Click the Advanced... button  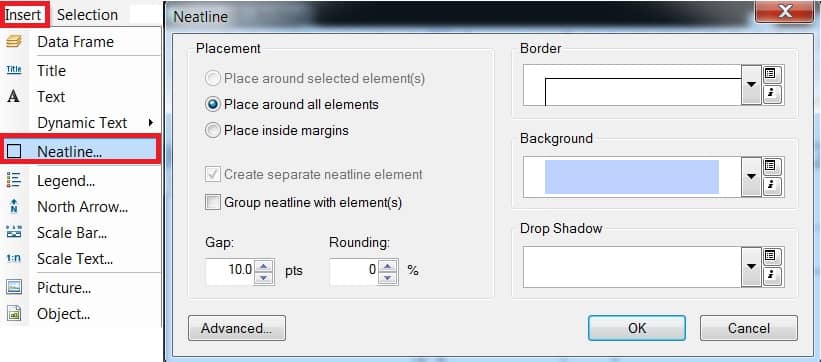237,328
